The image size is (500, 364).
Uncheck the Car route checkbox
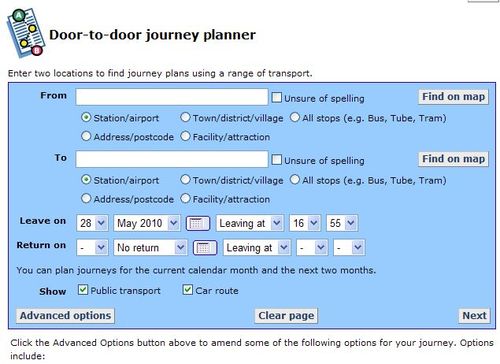188,290
